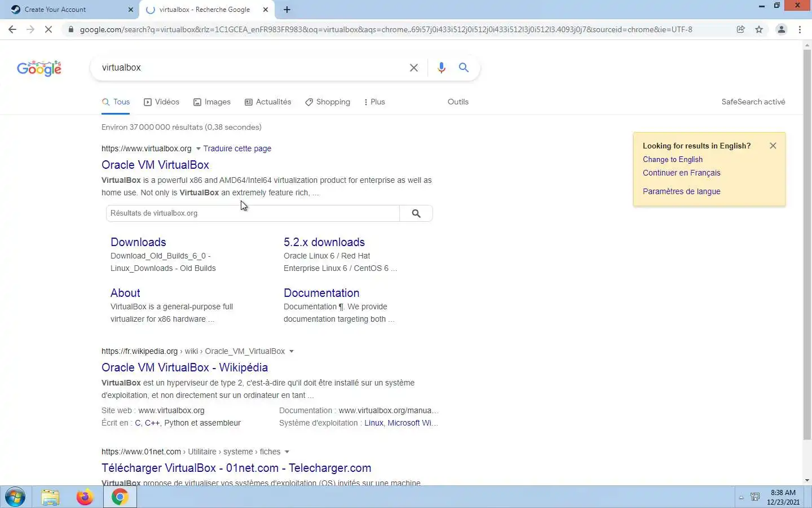
Task: Switch to Vidéos results
Action: pos(161,102)
